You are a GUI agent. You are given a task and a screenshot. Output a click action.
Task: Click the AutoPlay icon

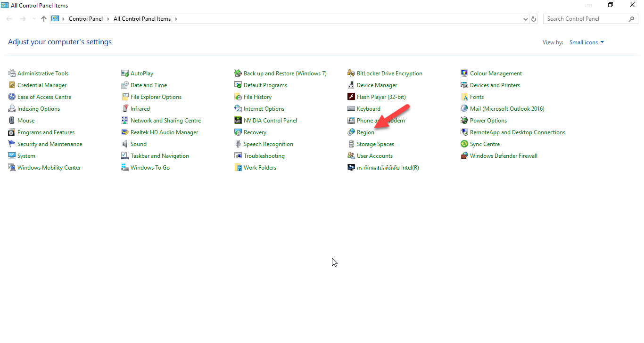[125, 73]
